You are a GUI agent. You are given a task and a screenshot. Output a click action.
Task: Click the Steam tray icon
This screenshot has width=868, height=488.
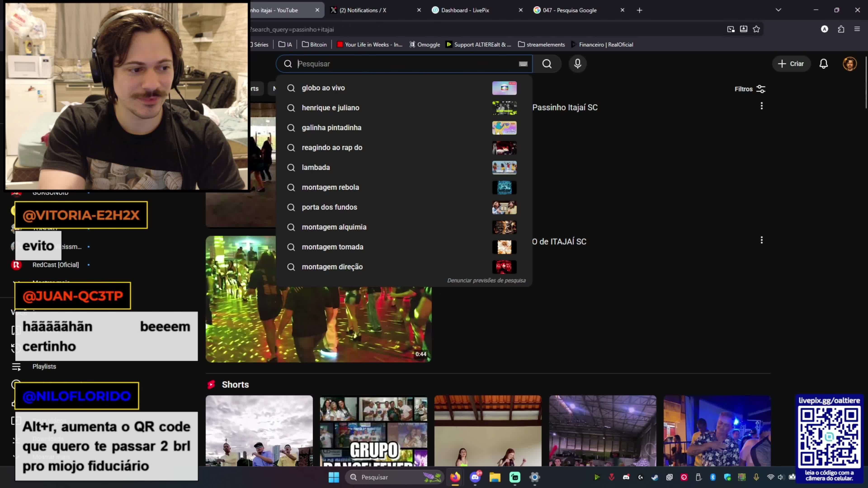tap(655, 477)
